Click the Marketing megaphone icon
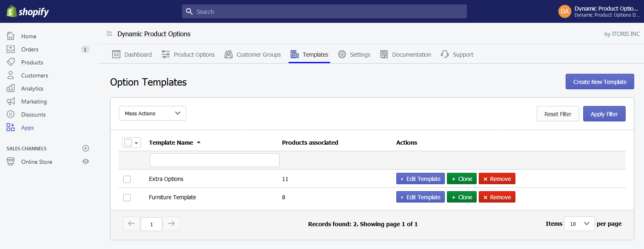This screenshot has height=249, width=644. [11, 101]
